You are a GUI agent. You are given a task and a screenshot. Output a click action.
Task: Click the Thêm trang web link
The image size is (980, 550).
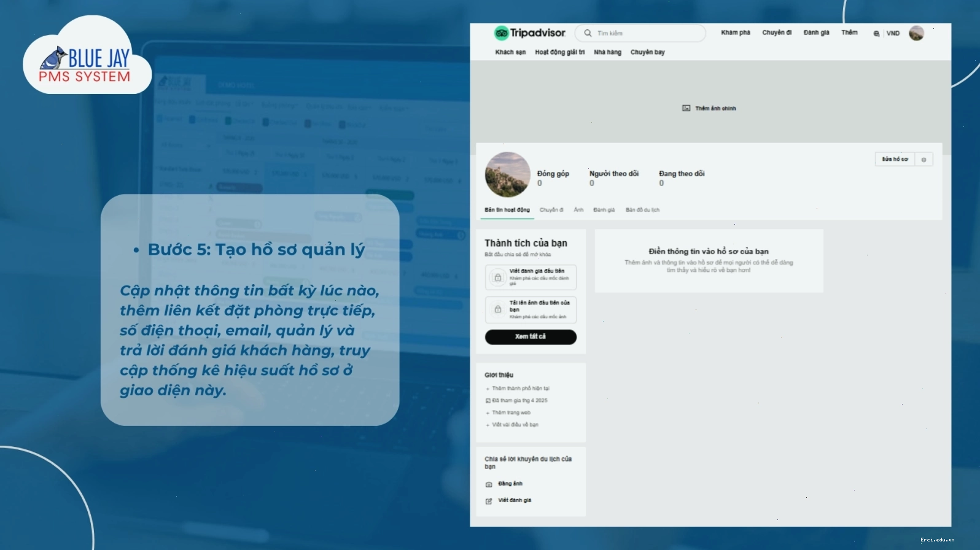point(511,412)
